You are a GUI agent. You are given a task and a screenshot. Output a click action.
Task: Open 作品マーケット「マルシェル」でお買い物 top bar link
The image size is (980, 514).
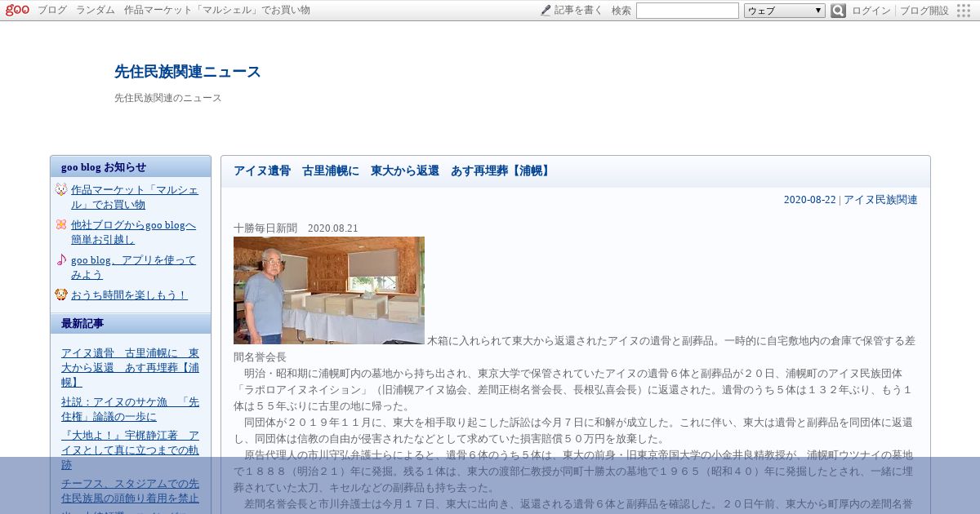(x=217, y=11)
